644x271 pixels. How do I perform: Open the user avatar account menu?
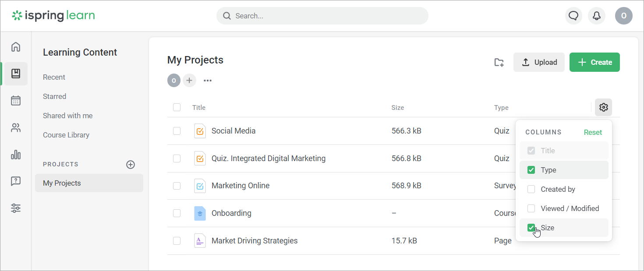[x=623, y=16]
